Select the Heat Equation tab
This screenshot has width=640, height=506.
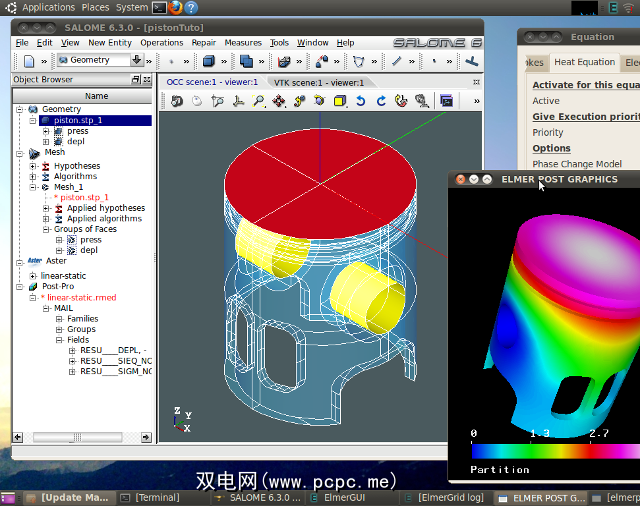(x=584, y=62)
